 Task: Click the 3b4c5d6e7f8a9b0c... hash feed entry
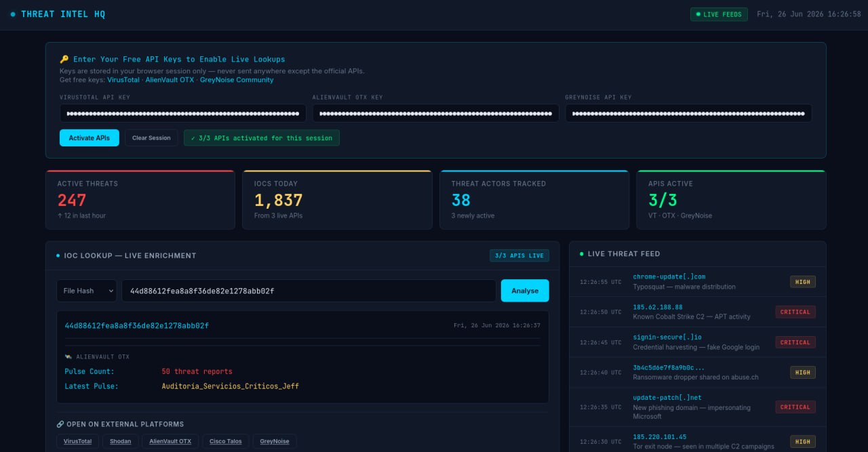697,372
